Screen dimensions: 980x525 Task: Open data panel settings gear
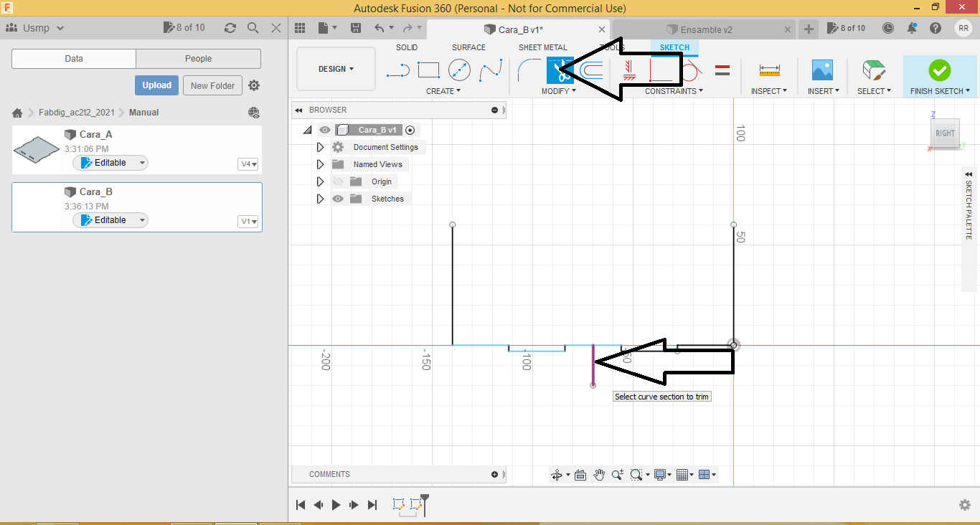click(x=254, y=85)
